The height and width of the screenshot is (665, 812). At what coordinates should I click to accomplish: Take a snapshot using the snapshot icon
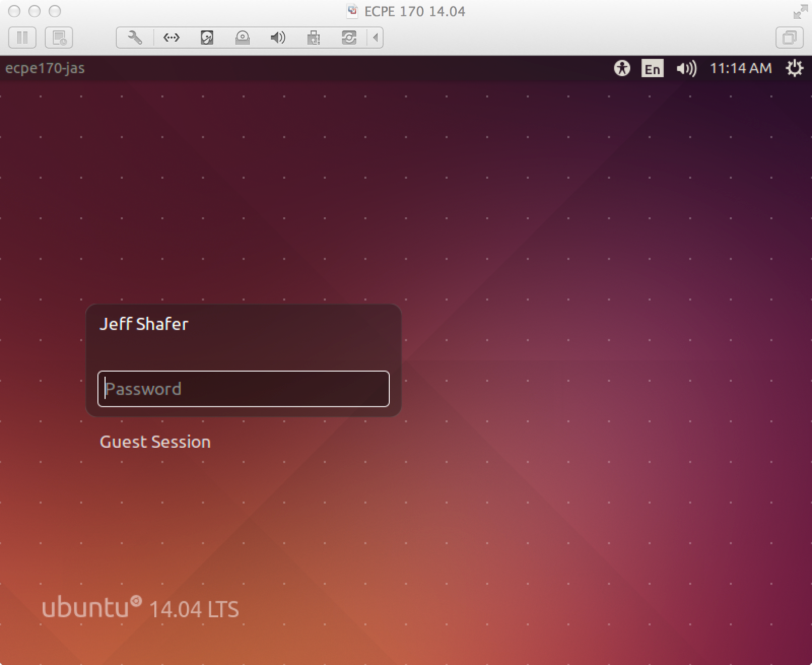(59, 38)
